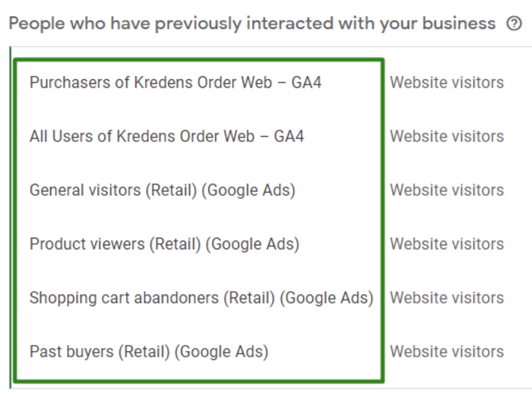
Task: Click the help icon beside the heading
Action: click(x=514, y=24)
